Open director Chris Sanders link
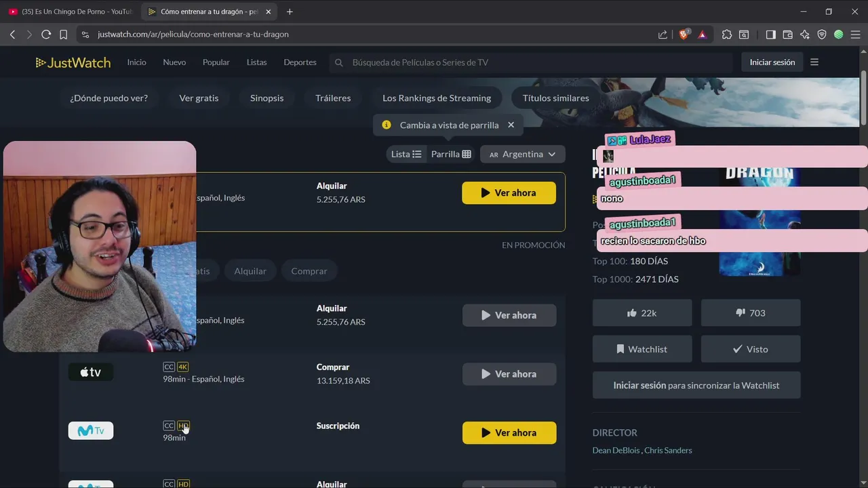 point(668,450)
